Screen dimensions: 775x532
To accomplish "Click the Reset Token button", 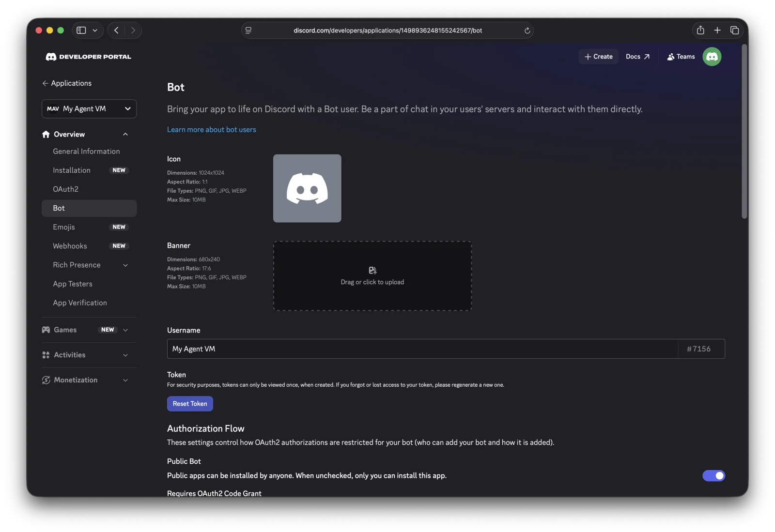I will [x=190, y=404].
